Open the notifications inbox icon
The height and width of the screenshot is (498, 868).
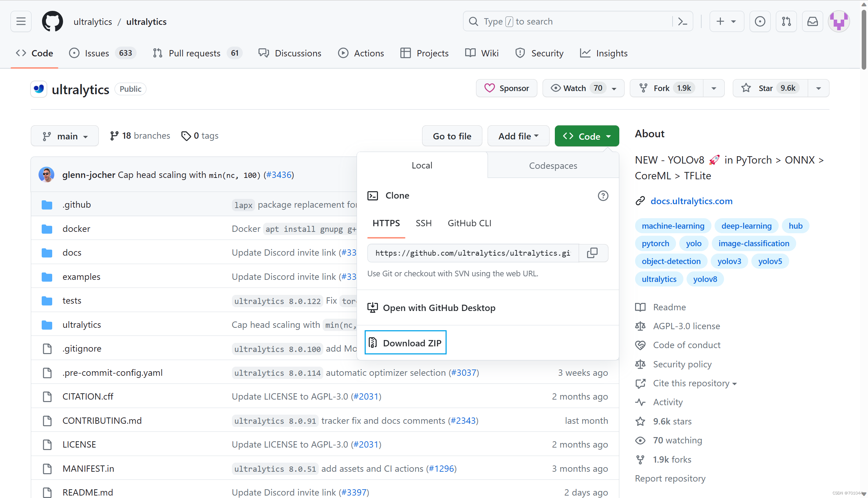[812, 21]
